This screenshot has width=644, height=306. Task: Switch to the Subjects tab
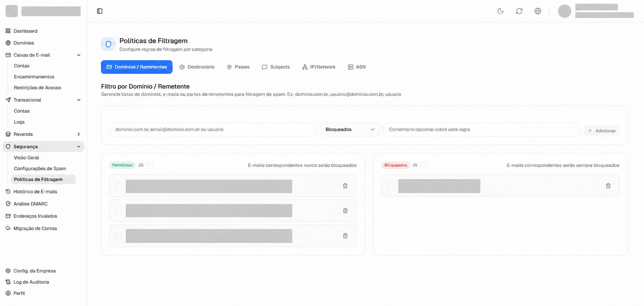[276, 67]
